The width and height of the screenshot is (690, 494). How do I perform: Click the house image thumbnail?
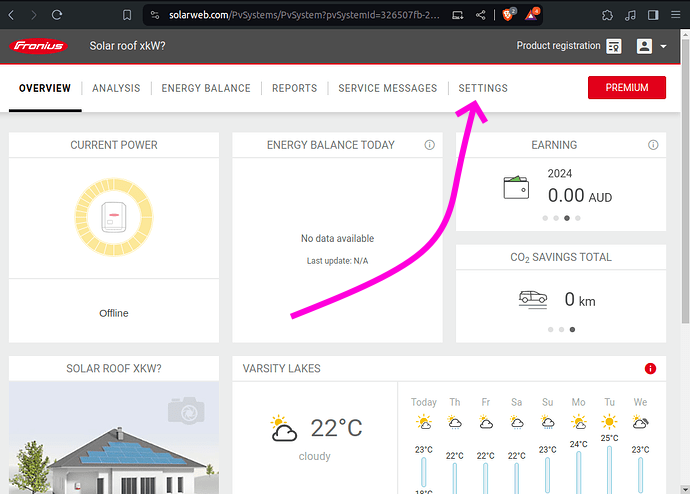click(114, 438)
